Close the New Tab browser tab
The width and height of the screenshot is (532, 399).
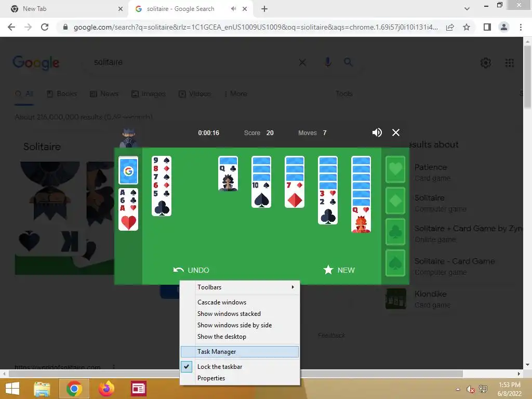(x=121, y=9)
